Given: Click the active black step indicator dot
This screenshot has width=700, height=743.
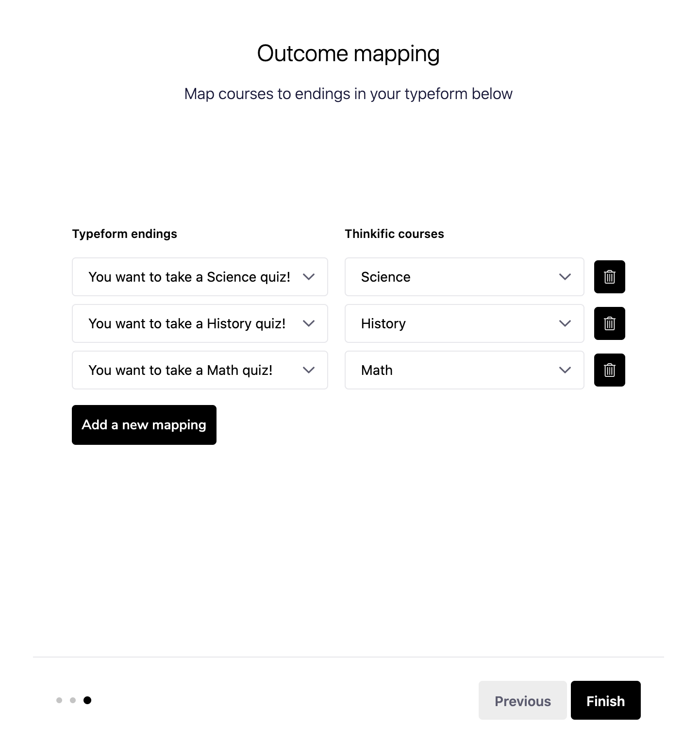Looking at the screenshot, I should tap(87, 700).
